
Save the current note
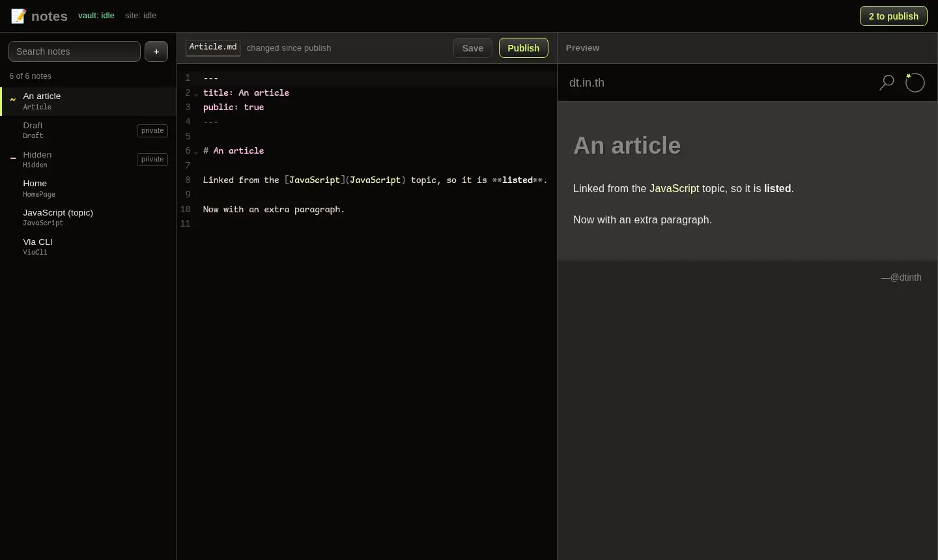pos(473,48)
